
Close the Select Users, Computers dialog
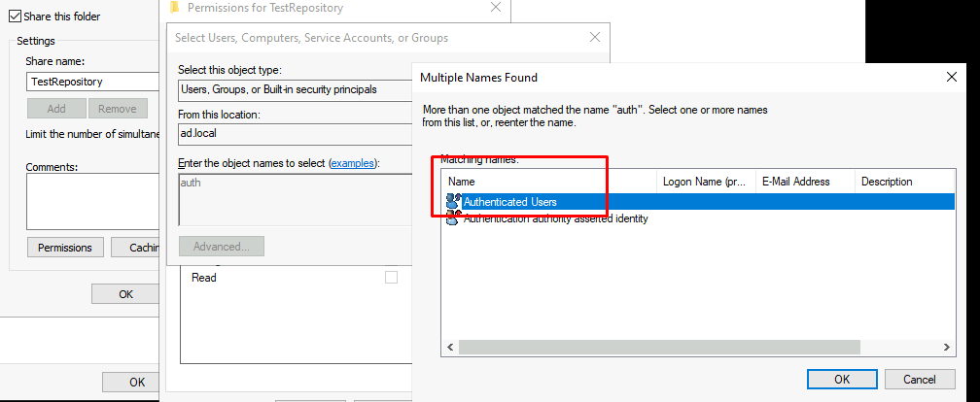[x=595, y=38]
